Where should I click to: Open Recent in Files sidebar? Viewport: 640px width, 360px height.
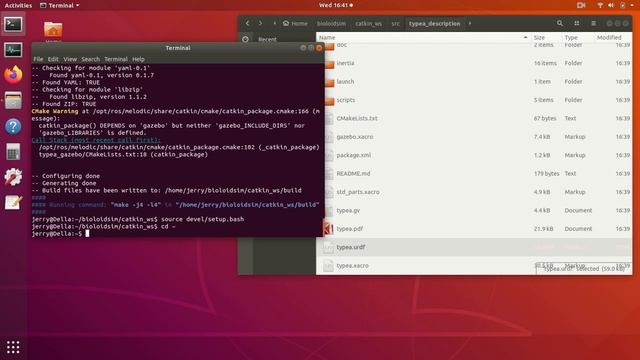267,39
